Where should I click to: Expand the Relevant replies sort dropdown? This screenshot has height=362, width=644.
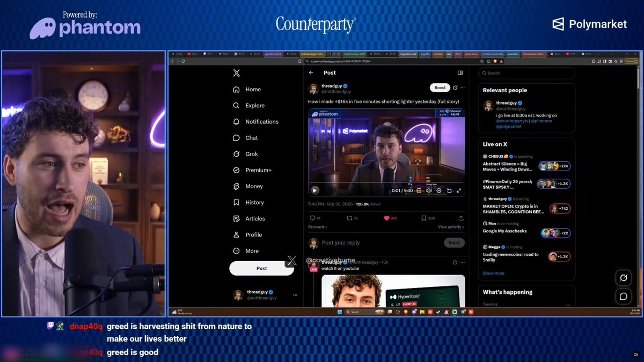318,227
